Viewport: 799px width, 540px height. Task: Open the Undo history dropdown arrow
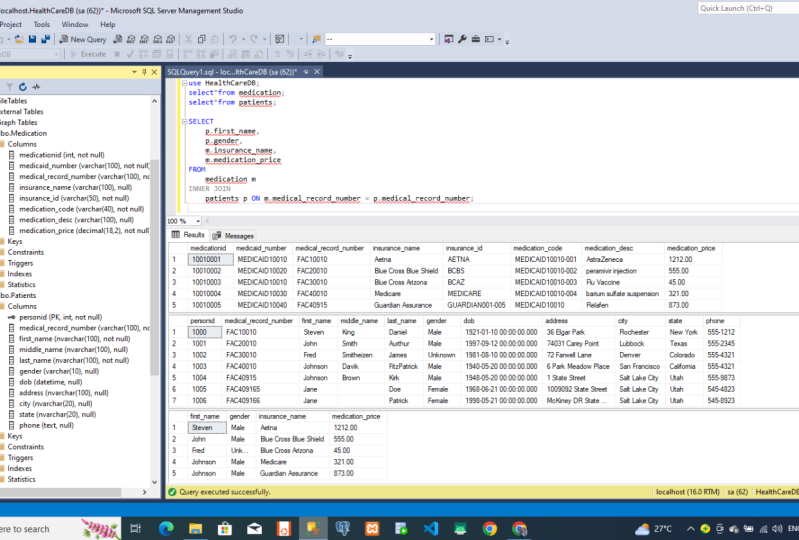pyautogui.click(x=243, y=39)
